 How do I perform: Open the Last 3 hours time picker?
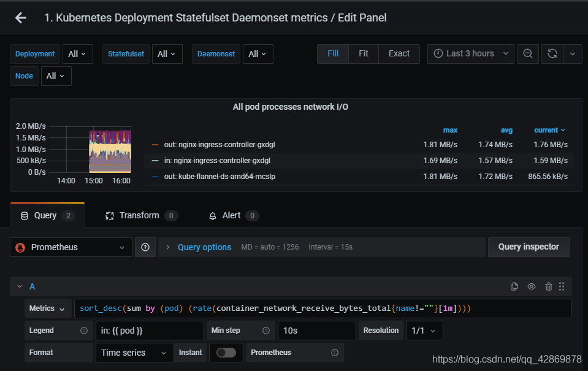pyautogui.click(x=471, y=53)
